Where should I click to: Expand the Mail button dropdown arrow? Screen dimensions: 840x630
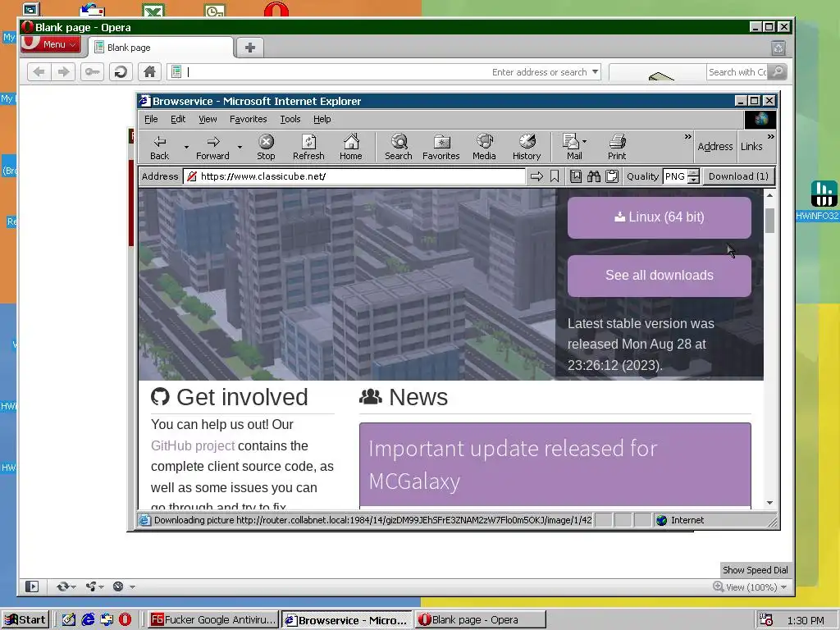click(584, 141)
